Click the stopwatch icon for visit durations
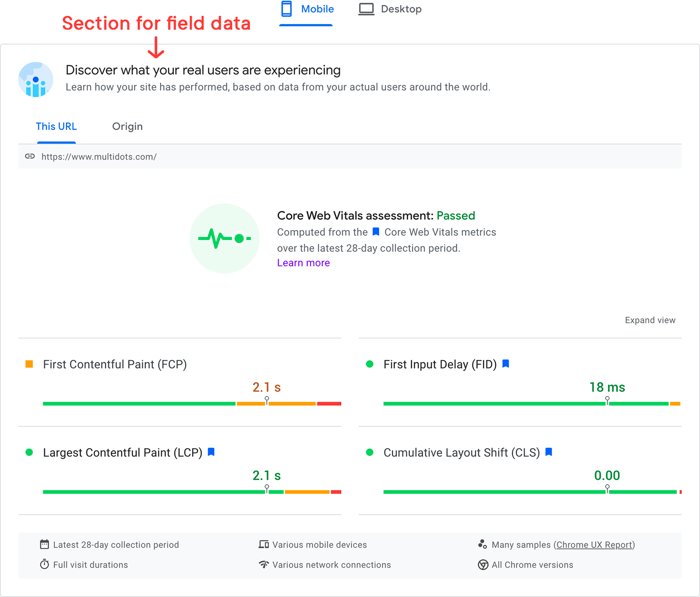700x597 pixels. [44, 564]
